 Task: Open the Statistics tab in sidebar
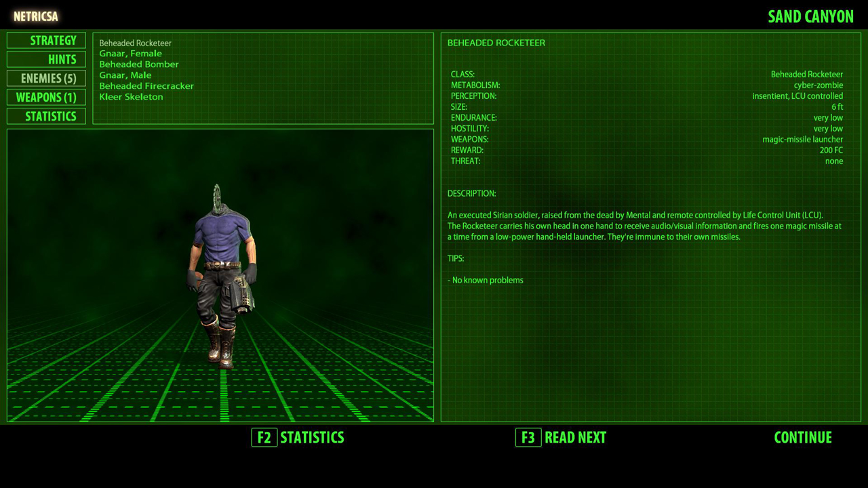46,116
